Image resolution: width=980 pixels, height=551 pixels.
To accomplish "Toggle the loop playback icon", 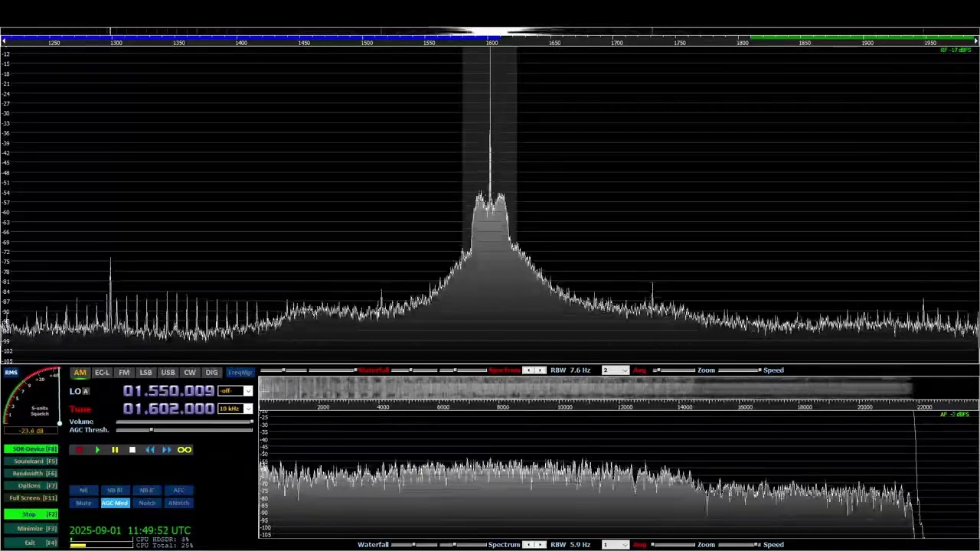I will click(x=185, y=450).
